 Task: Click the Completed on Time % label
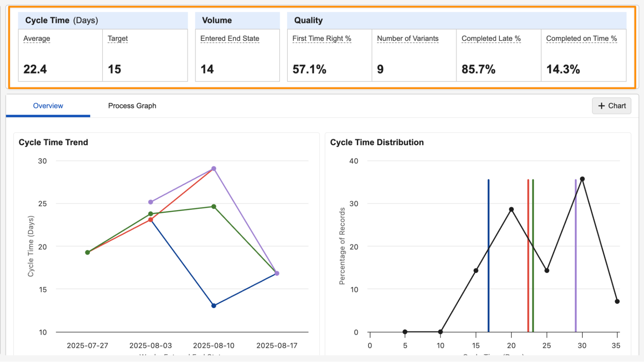click(x=581, y=38)
